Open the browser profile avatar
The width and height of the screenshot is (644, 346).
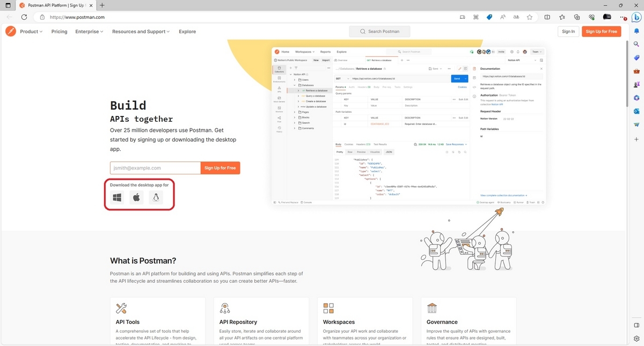pyautogui.click(x=607, y=17)
